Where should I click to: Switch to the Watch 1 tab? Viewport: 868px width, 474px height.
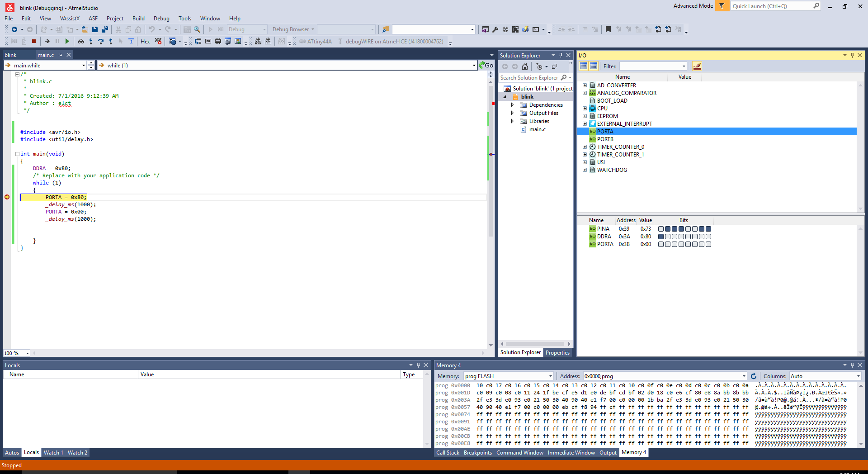coord(53,452)
